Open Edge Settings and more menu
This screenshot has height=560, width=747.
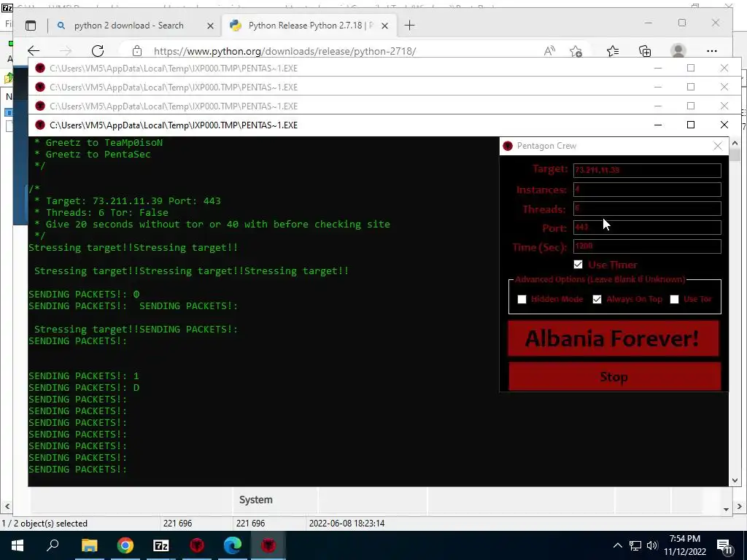pyautogui.click(x=712, y=51)
